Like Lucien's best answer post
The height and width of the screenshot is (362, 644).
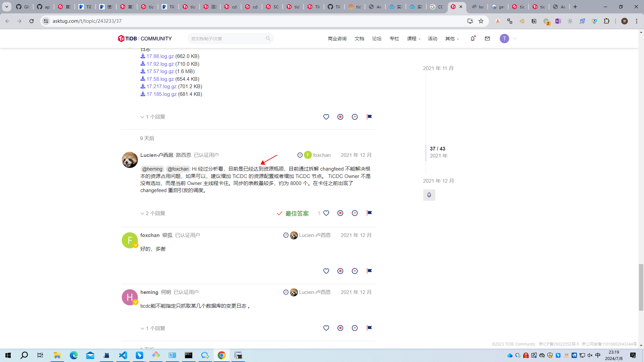[326, 213]
